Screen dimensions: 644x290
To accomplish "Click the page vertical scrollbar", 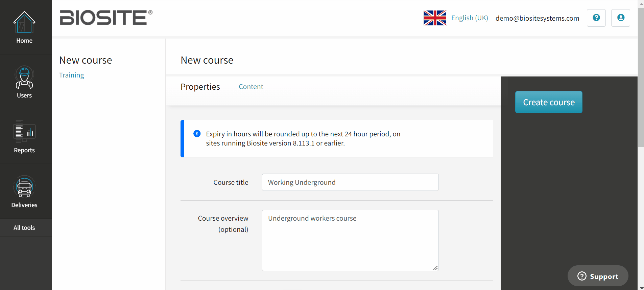I will [641, 78].
